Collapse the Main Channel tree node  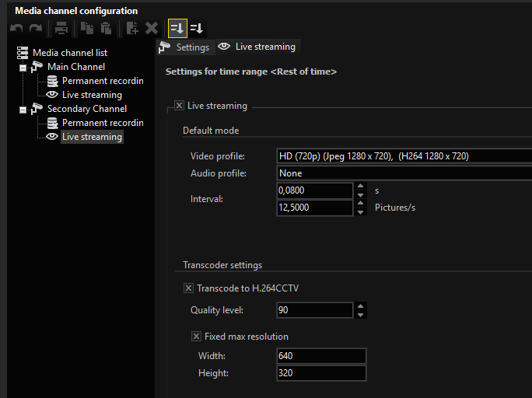click(x=23, y=68)
